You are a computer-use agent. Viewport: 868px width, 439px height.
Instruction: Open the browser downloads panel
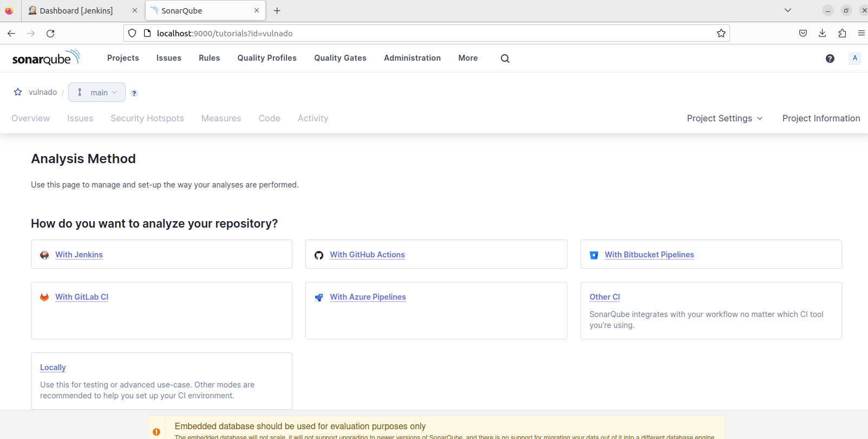(x=823, y=33)
